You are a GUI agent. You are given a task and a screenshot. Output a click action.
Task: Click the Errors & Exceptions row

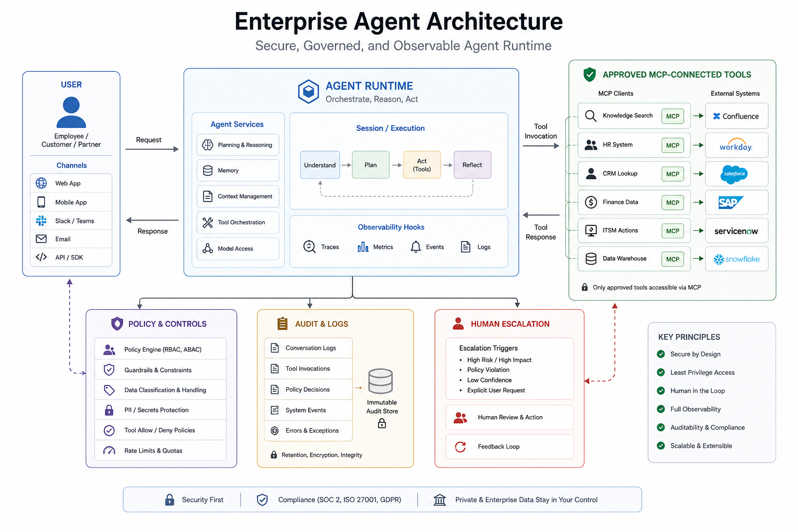coord(309,431)
